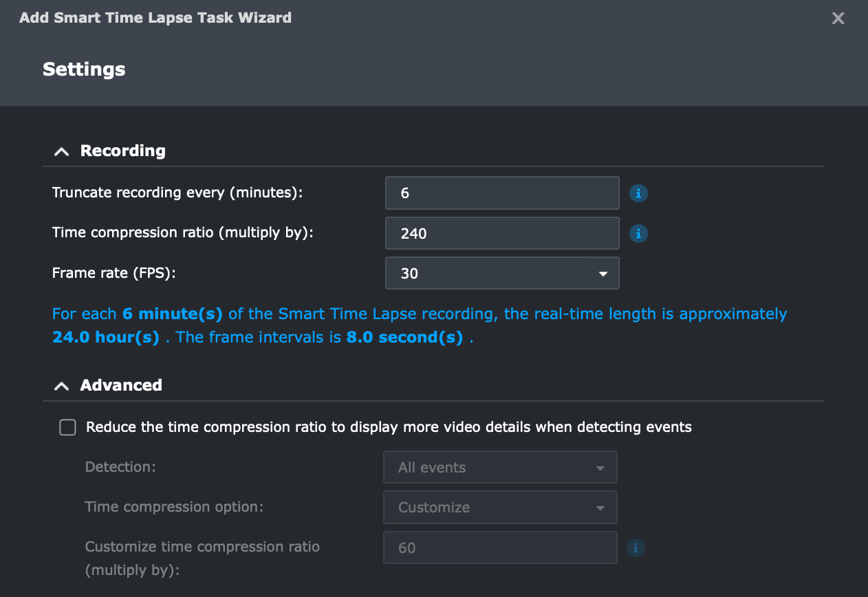Open the Detection 'All events' dropdown

500,468
